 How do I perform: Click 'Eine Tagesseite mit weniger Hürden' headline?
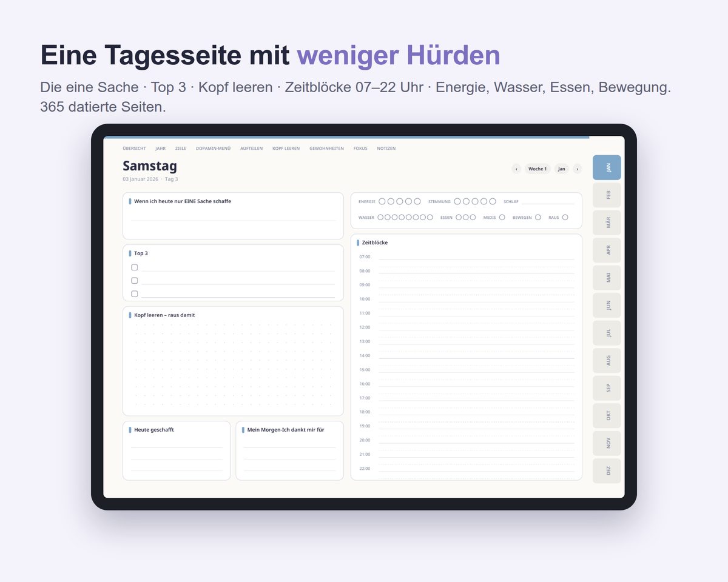(x=271, y=55)
